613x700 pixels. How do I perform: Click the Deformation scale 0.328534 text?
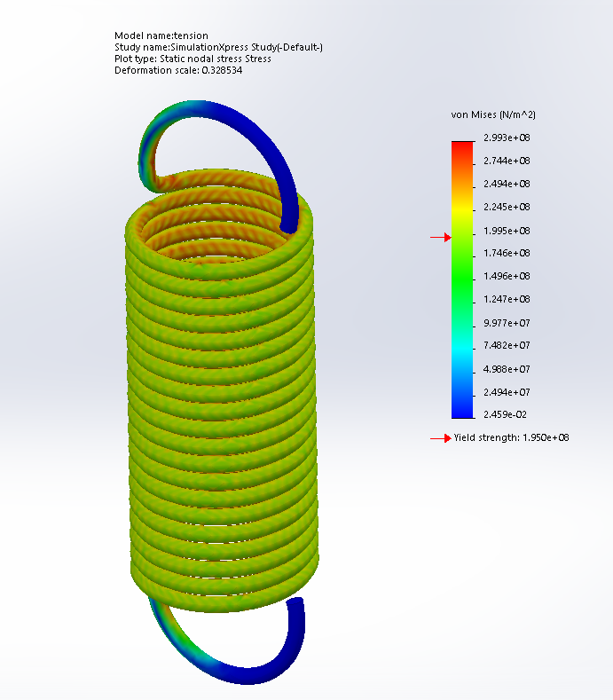[178, 70]
